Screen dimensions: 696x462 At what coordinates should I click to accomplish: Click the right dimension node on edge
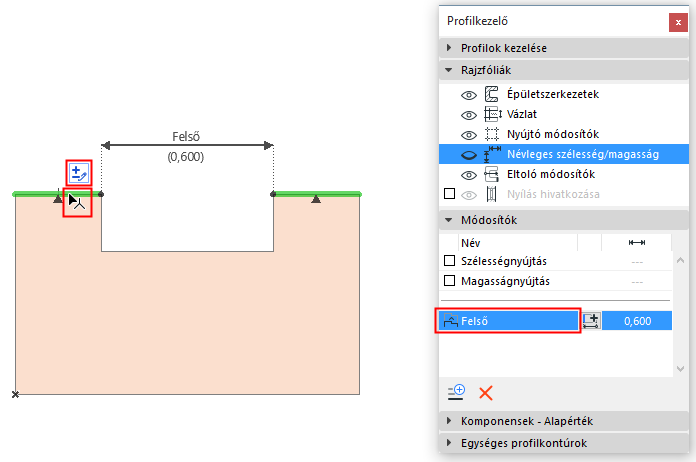(273, 194)
